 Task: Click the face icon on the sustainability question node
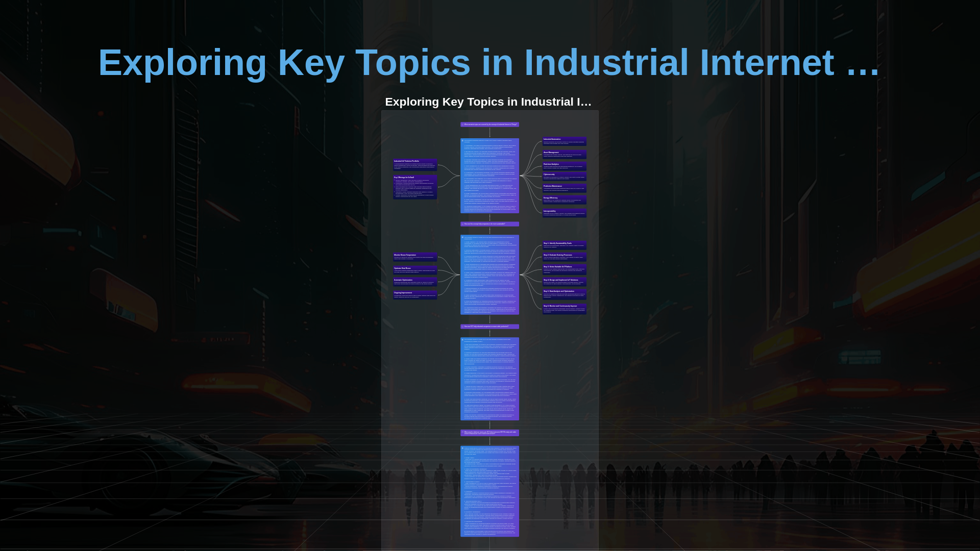(462, 224)
